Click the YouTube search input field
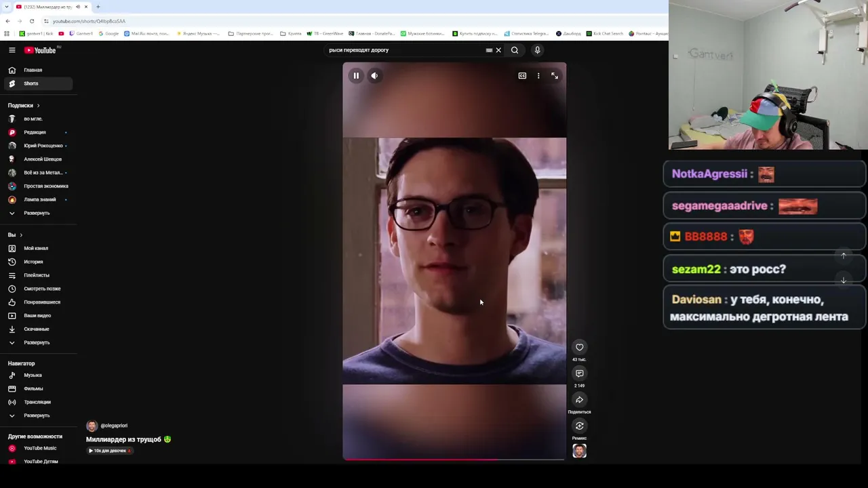This screenshot has width=868, height=488. coord(403,50)
